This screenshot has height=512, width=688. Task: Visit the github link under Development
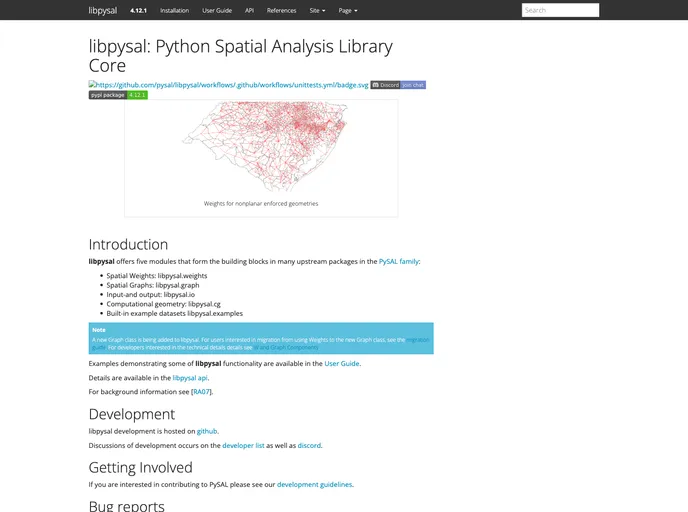pos(207,431)
